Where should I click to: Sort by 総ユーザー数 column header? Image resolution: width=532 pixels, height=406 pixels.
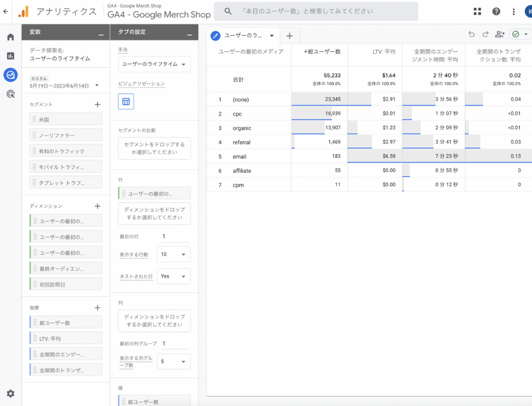pos(322,51)
